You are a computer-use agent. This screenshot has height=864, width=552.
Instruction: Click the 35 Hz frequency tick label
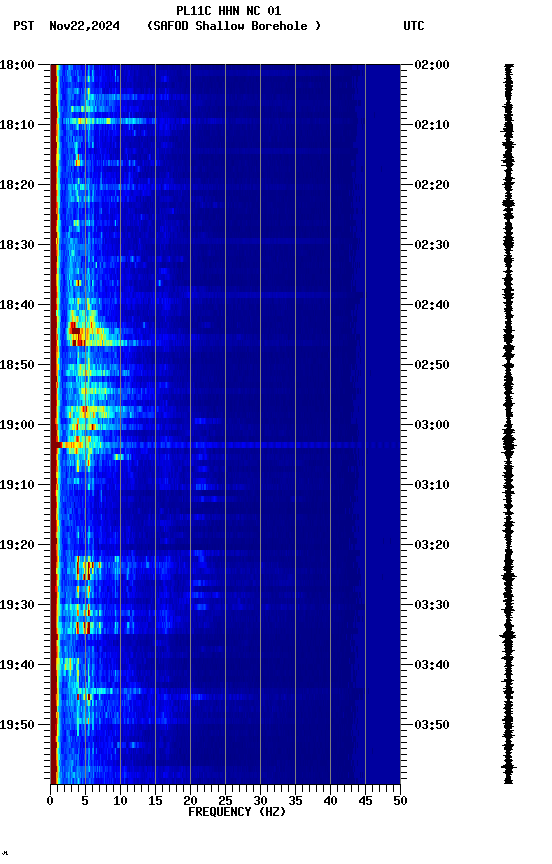(295, 801)
